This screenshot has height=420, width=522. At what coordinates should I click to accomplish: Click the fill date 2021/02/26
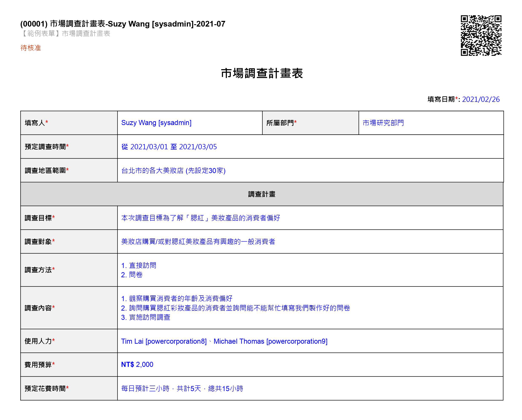click(481, 99)
